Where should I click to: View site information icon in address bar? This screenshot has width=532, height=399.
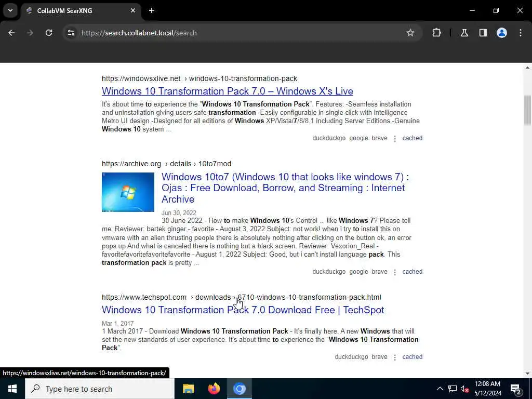(71, 33)
